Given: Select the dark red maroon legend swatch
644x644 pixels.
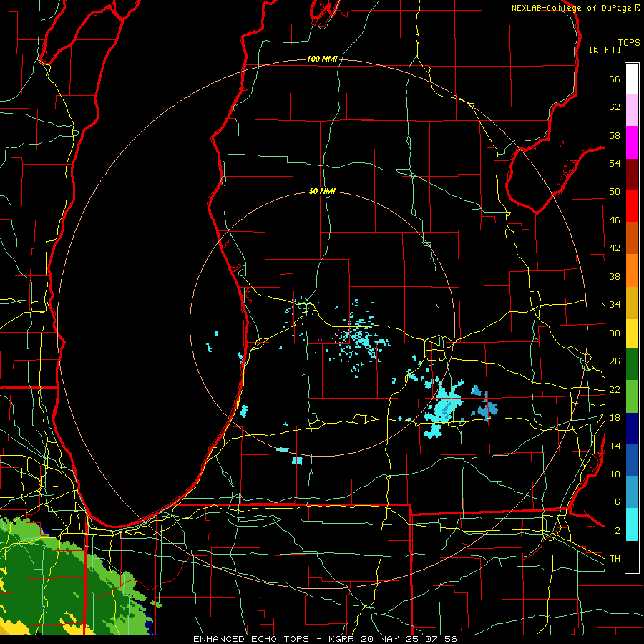Looking at the screenshot, I should coord(632,175).
